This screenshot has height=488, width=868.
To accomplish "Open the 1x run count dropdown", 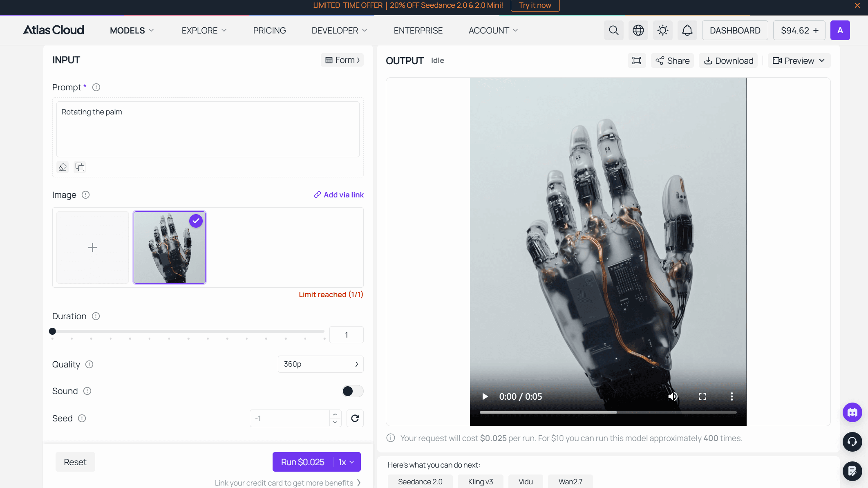I will [346, 462].
